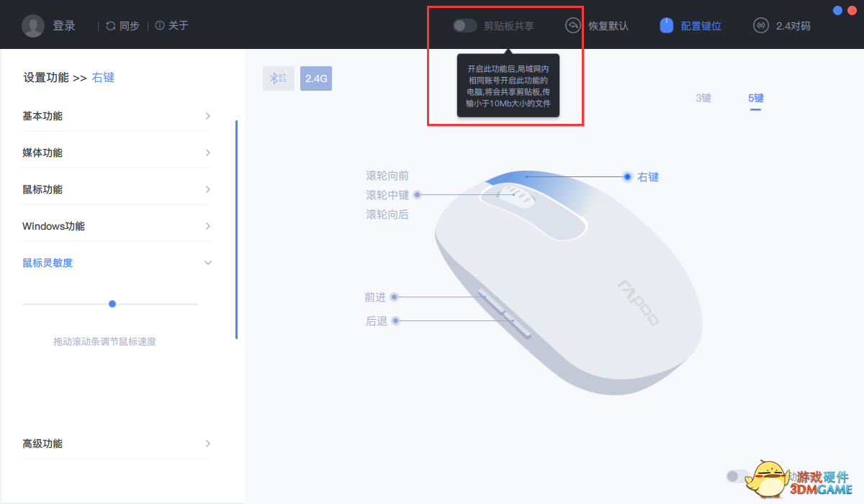The image size is (864, 504).
Task: Click the user avatar icon
Action: pyautogui.click(x=33, y=26)
